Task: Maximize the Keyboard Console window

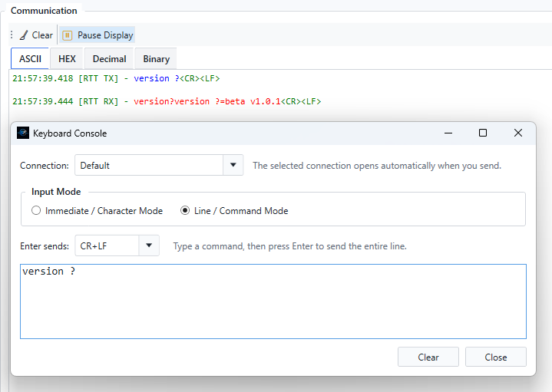Action: pos(483,133)
